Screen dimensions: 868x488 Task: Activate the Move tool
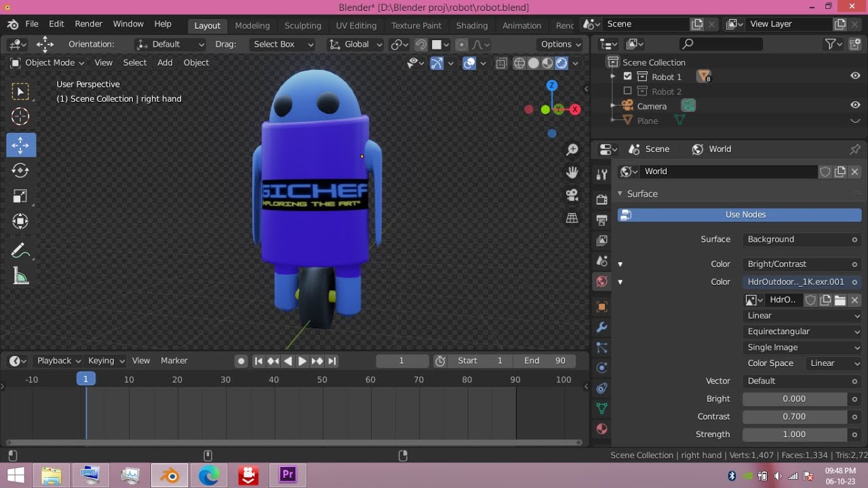(x=20, y=145)
